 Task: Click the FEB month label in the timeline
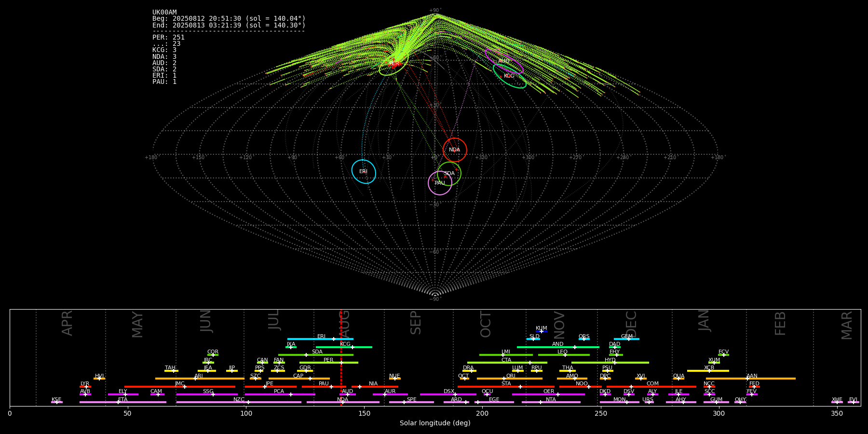pyautogui.click(x=780, y=323)
